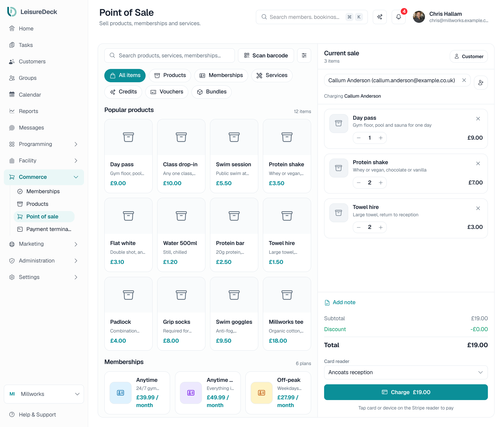Go to Home in sidebar

(x=44, y=29)
